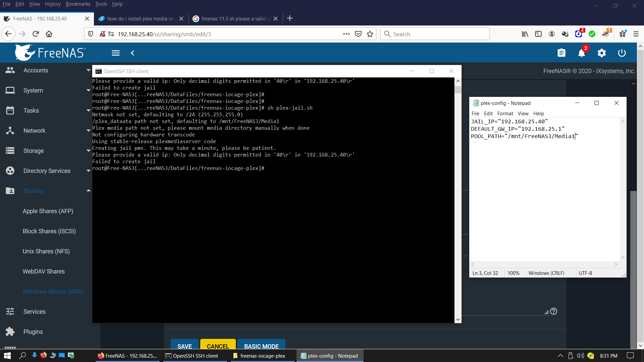Click the FreeNAS logo
This screenshot has width=644, height=362.
tap(50, 53)
